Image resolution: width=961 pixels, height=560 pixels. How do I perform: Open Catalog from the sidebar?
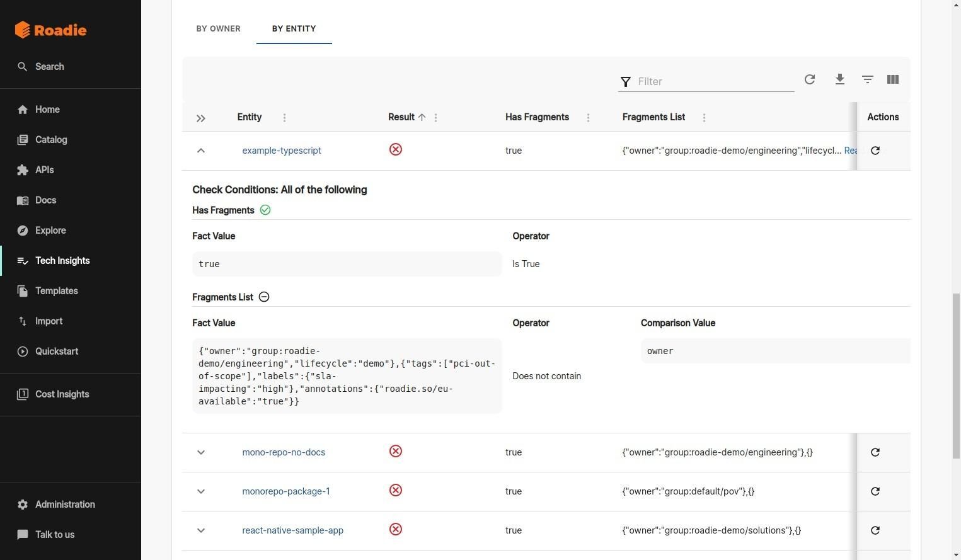[51, 140]
